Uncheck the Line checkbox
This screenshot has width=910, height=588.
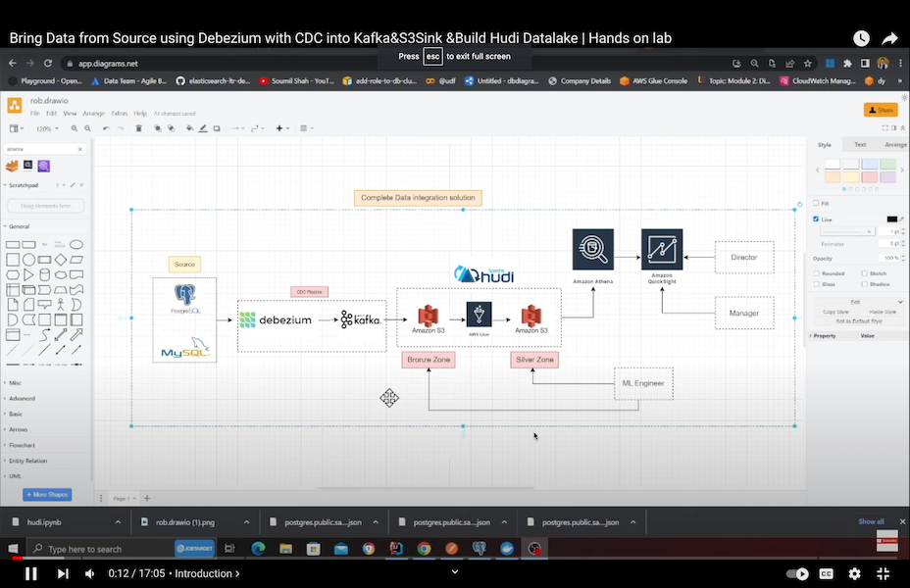pos(816,220)
